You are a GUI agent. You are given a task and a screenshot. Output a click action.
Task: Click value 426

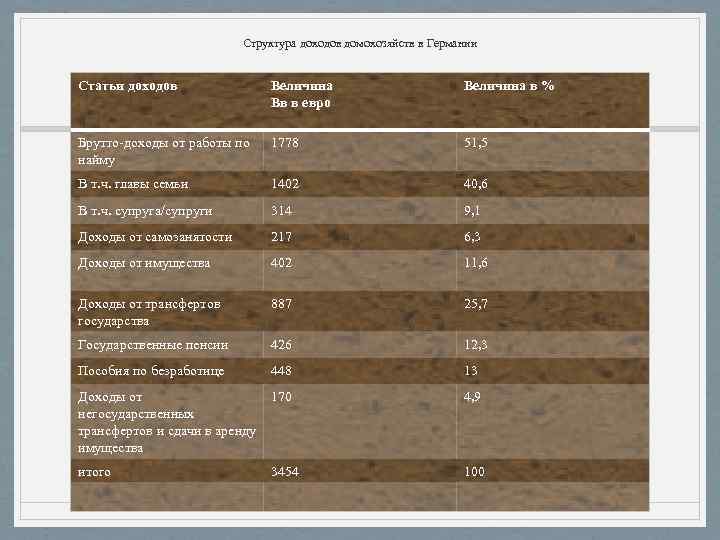(x=281, y=345)
